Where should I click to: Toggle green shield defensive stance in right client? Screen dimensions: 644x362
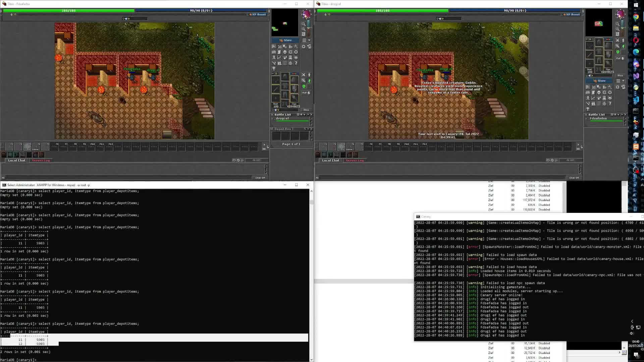[x=618, y=52]
